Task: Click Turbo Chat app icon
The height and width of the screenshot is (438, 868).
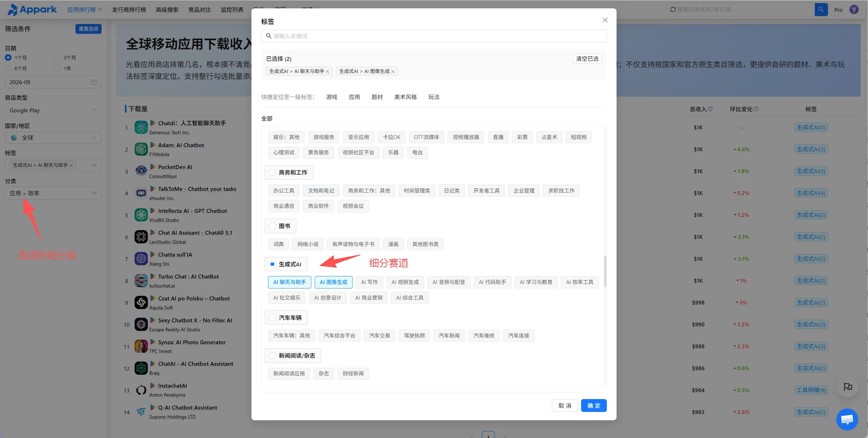Action: click(x=141, y=281)
